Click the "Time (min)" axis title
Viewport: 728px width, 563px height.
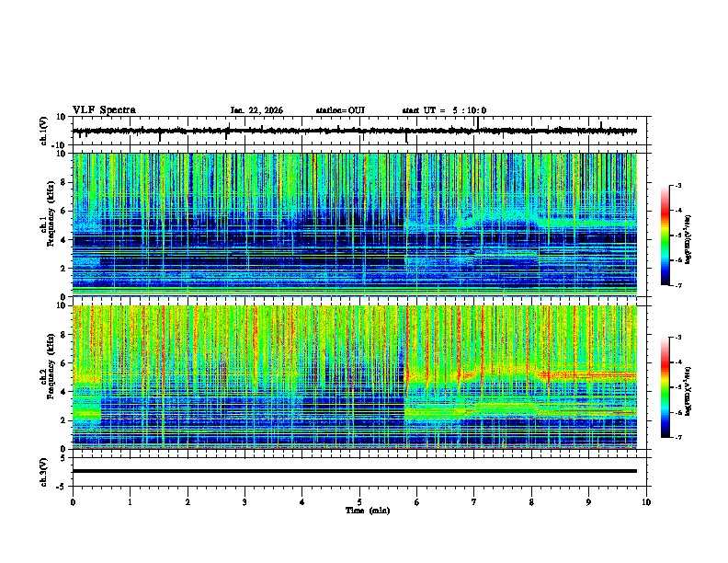368,511
